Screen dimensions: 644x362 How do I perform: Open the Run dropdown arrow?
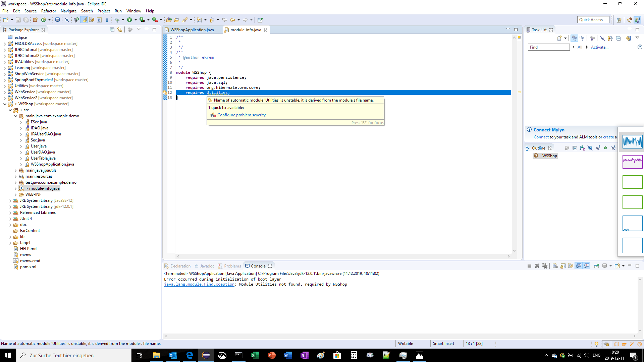pyautogui.click(x=136, y=19)
